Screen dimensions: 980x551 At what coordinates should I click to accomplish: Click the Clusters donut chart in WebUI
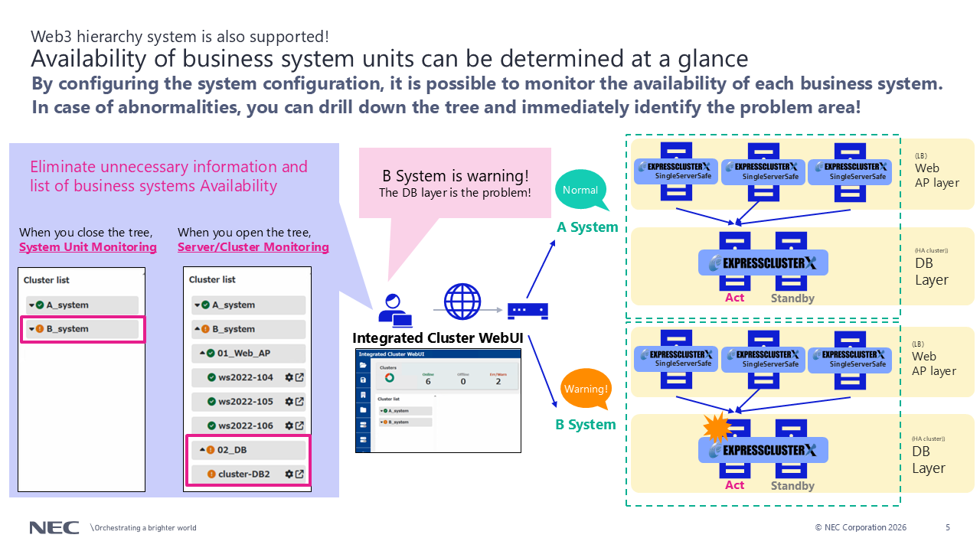[390, 378]
